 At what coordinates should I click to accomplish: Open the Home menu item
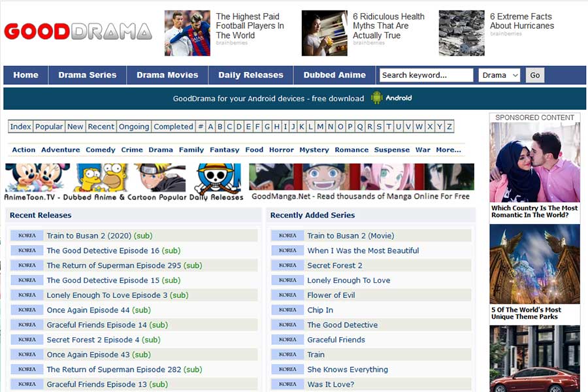(x=26, y=75)
